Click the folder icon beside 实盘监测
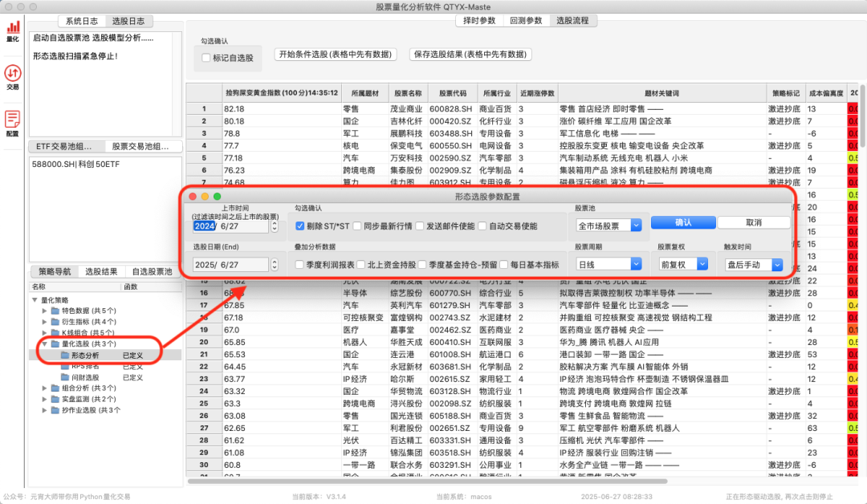The height and width of the screenshot is (504, 867). pyautogui.click(x=55, y=399)
